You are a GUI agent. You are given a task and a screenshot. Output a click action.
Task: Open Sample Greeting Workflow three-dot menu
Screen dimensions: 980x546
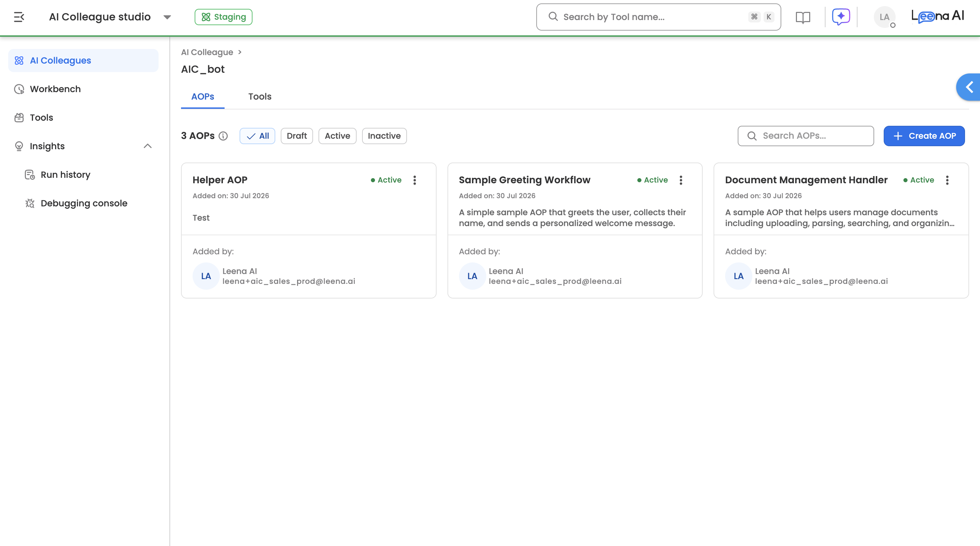[681, 180]
